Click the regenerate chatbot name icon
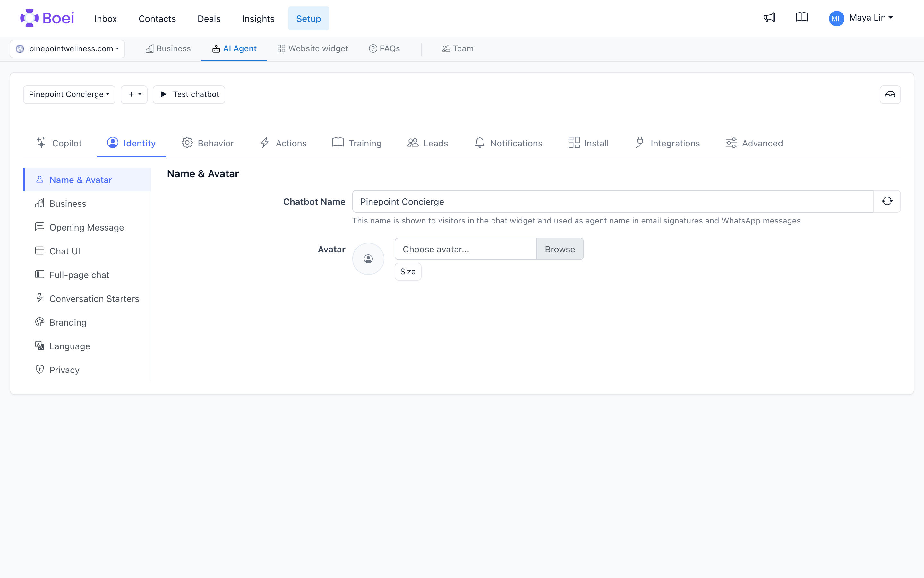Image resolution: width=924 pixels, height=578 pixels. point(887,201)
